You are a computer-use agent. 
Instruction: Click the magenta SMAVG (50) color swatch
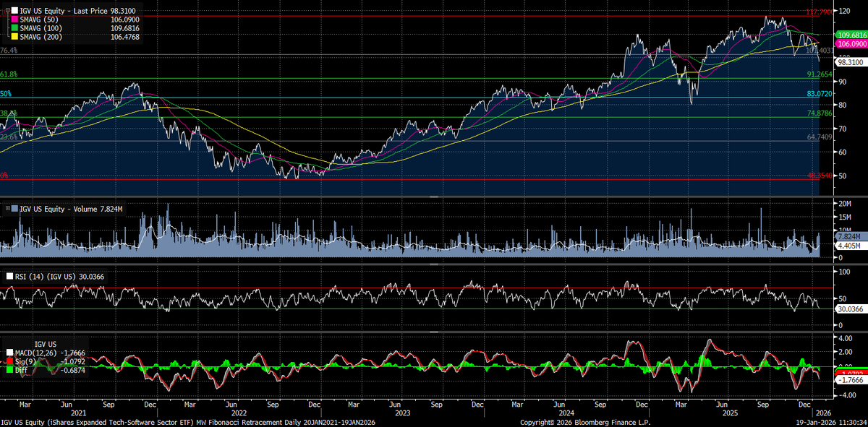14,20
